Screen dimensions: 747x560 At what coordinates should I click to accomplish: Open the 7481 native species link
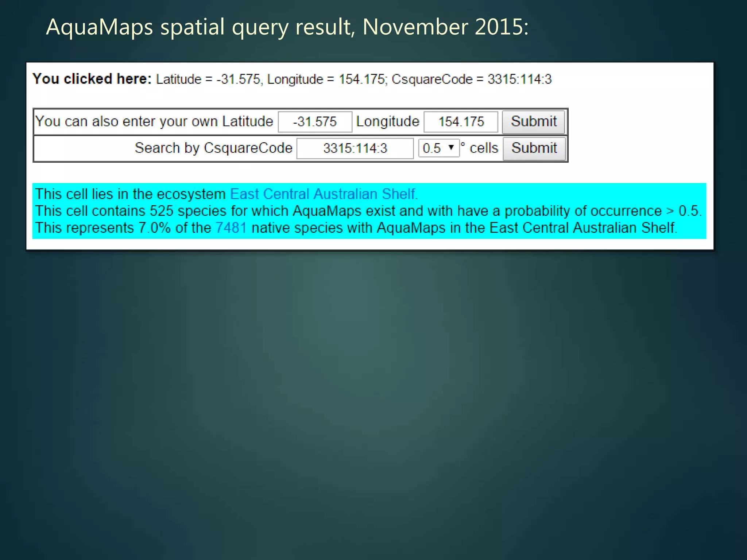[231, 228]
